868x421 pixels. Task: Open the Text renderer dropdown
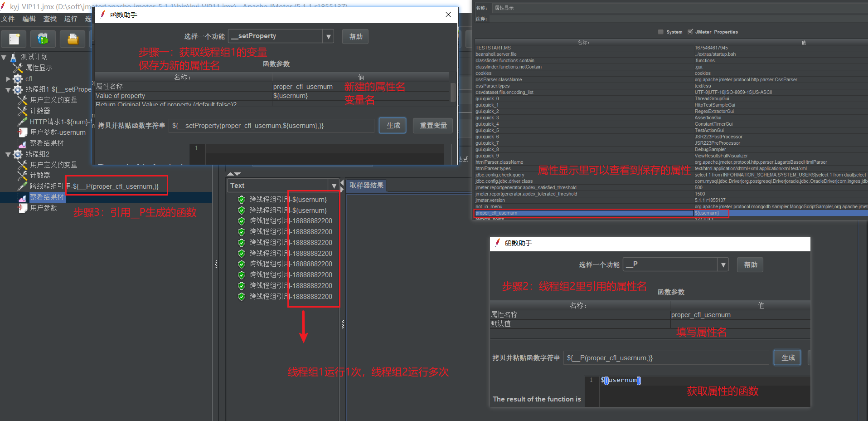334,186
